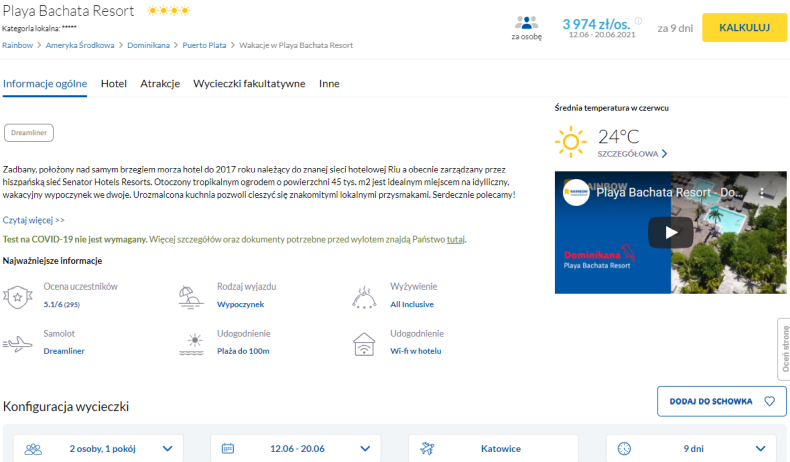Click the Konfiguracja wycieczki heading
Image resolution: width=790 pixels, height=462 pixels.
tap(66, 407)
